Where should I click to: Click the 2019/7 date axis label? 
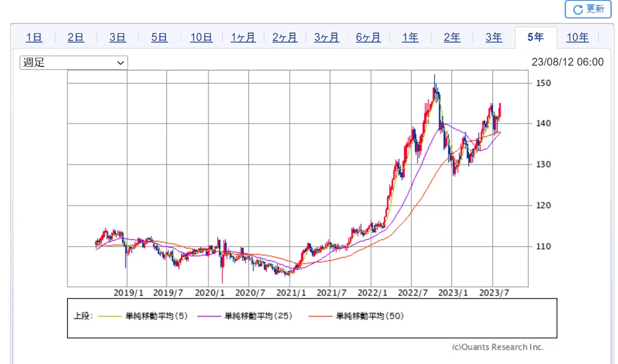click(168, 293)
